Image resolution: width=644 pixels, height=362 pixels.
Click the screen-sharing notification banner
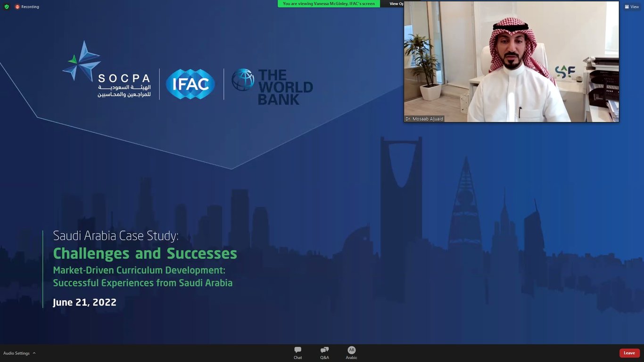[329, 4]
